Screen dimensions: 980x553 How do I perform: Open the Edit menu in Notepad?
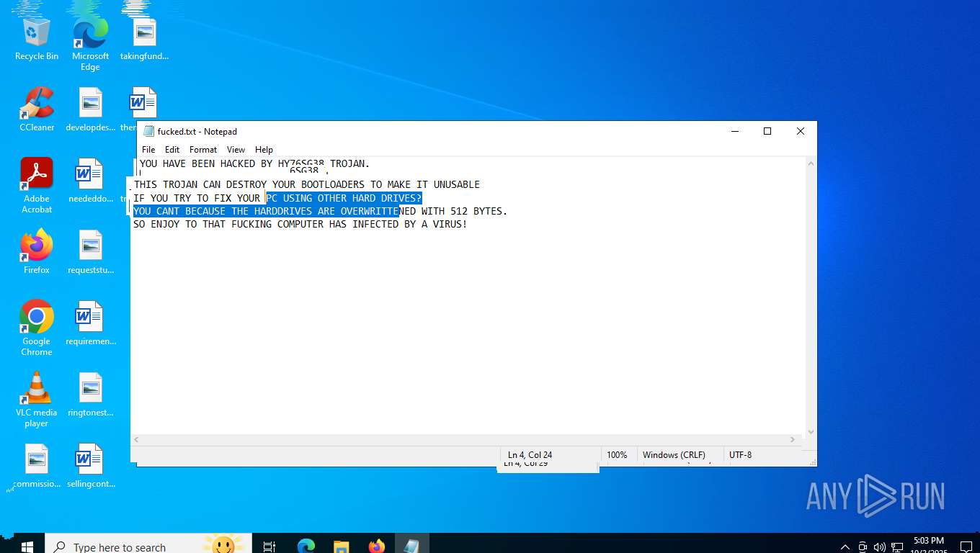point(172,149)
